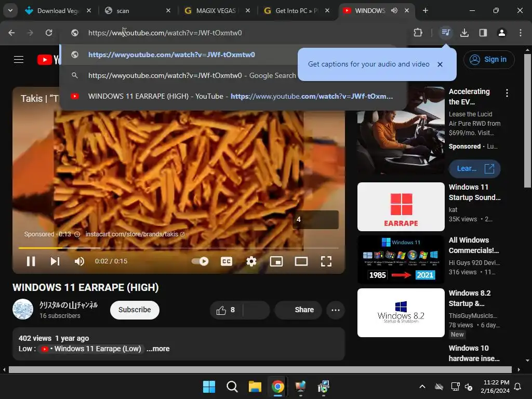This screenshot has width=532, height=399.
Task: Expand the description with ...more
Action: pyautogui.click(x=158, y=349)
